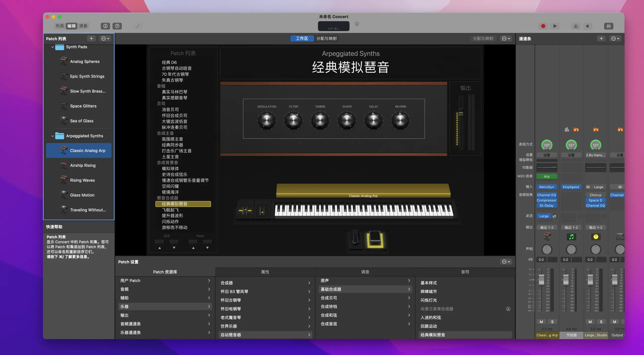The height and width of the screenshot is (355, 644).
Task: Open Patch settings action dropdown menu
Action: pos(506,262)
